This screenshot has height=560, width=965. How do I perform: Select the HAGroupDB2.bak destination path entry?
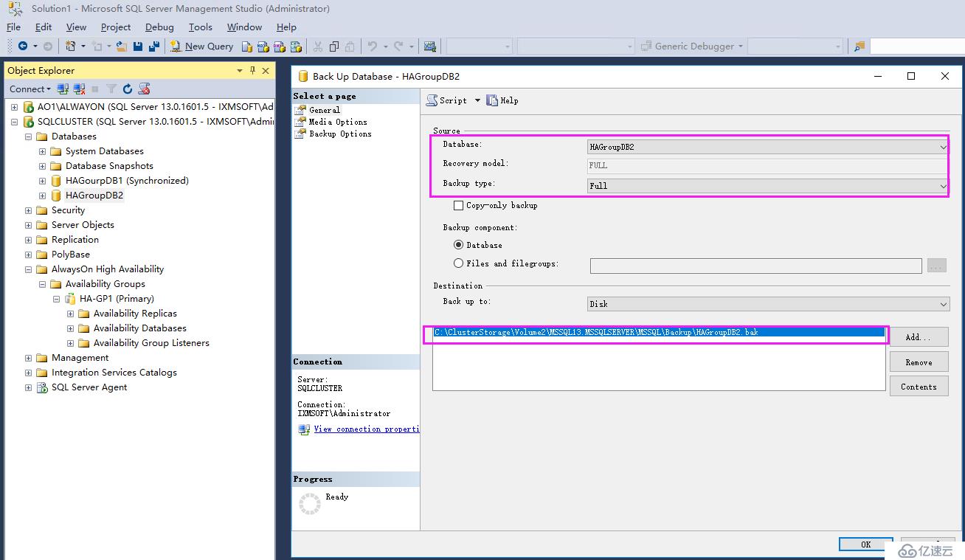(659, 332)
